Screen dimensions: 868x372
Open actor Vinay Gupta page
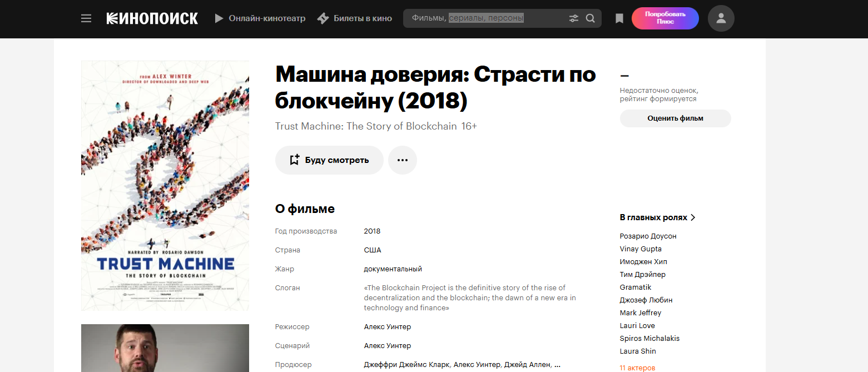click(641, 249)
